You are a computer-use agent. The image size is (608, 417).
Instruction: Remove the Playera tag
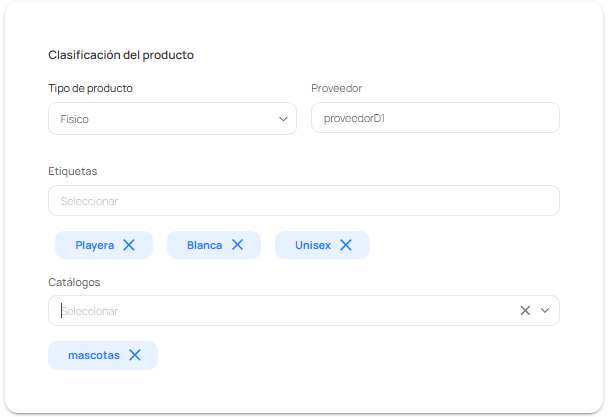point(129,245)
